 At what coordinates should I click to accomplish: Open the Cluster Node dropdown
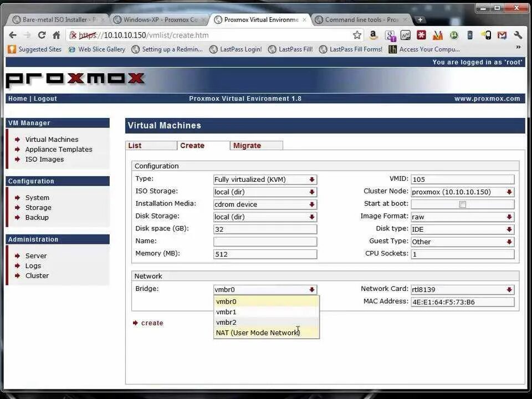click(x=462, y=192)
